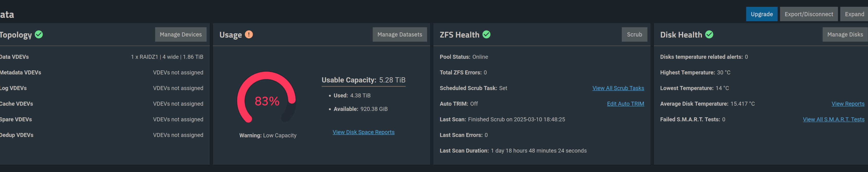868x172 pixels.
Task: Click the ZFS Health green checkmark icon
Action: 486,34
